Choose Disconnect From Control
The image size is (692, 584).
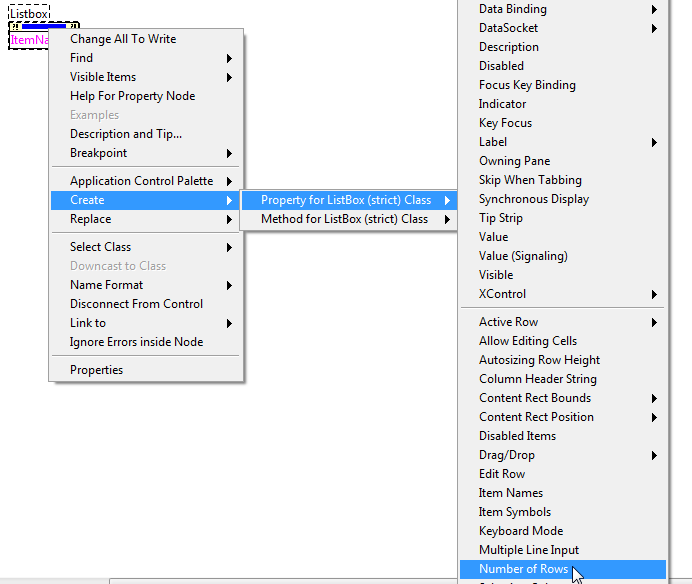[x=146, y=304]
